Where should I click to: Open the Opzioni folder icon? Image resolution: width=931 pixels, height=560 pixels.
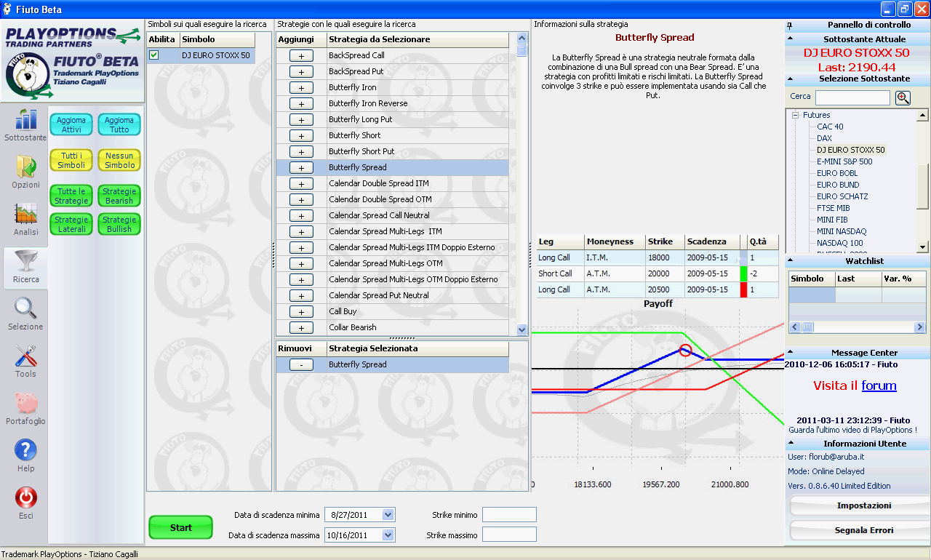pyautogui.click(x=25, y=167)
